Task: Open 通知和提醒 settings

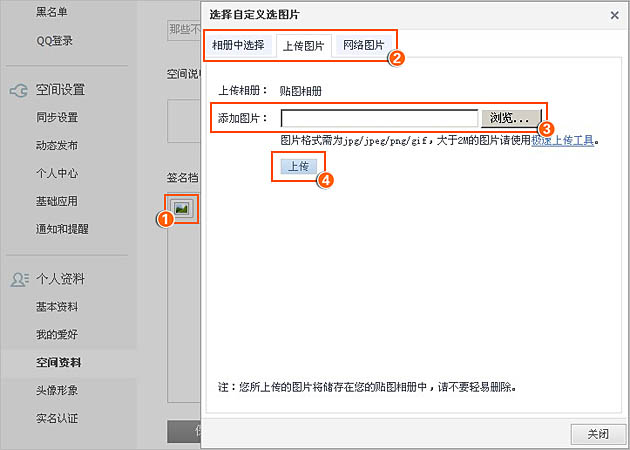Action: pos(62,229)
